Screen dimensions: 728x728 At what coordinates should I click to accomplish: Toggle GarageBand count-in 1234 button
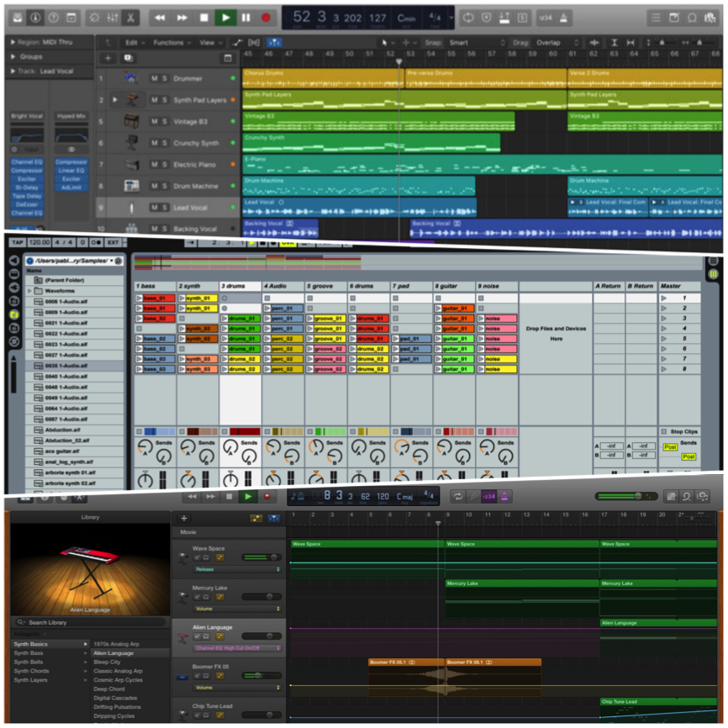489,496
